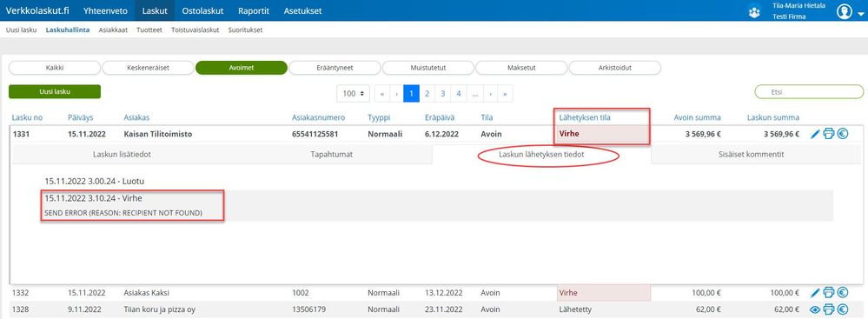868x319 pixels.
Task: Filter by Maksetut invoices
Action: pos(521,68)
